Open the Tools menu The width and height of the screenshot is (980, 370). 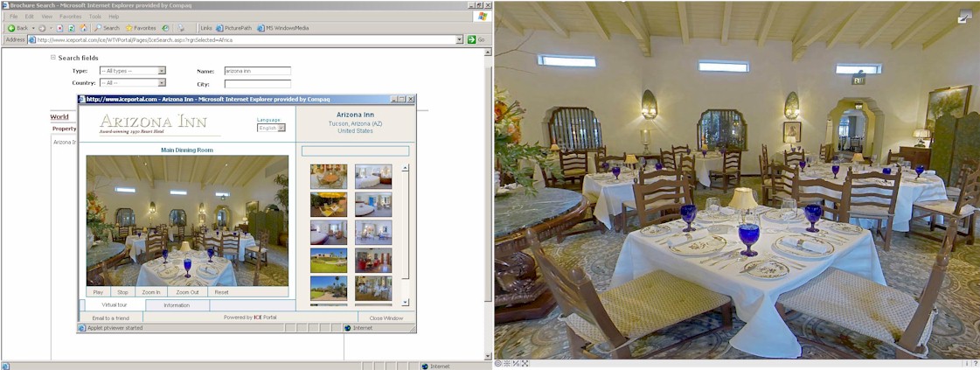(x=95, y=17)
